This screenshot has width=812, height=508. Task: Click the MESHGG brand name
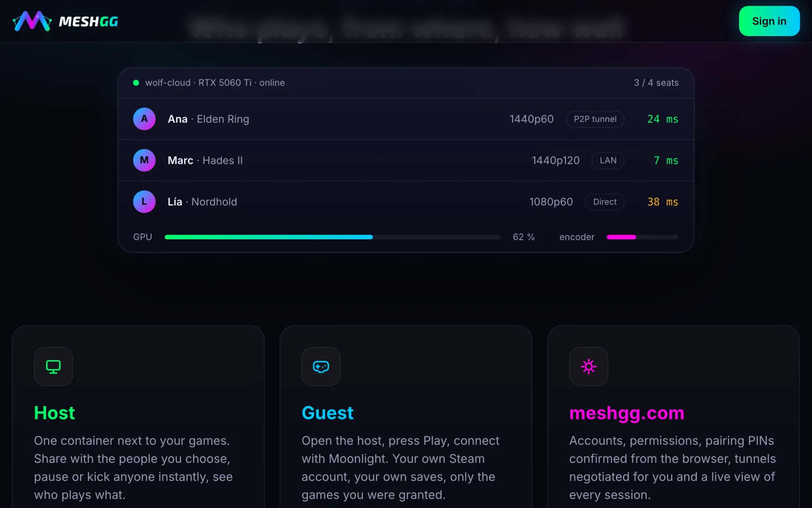click(x=88, y=21)
